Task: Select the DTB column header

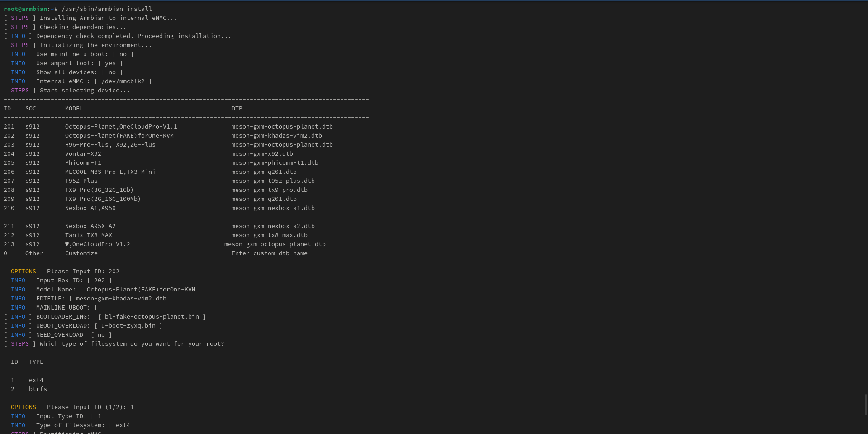Action: click(x=237, y=108)
